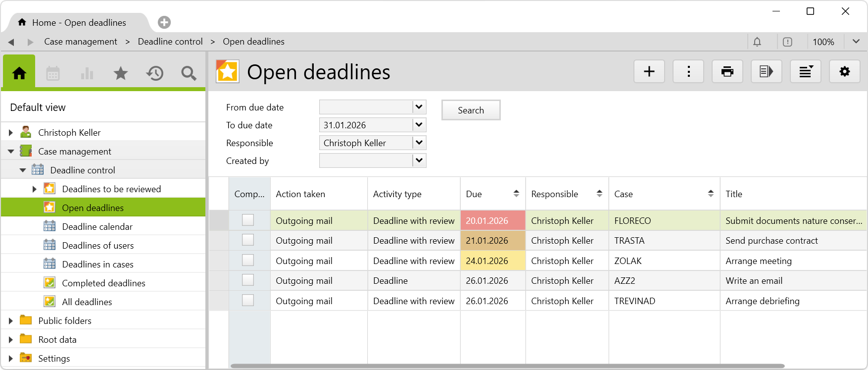Click the plus button to add deadline
868x370 pixels.
click(649, 72)
